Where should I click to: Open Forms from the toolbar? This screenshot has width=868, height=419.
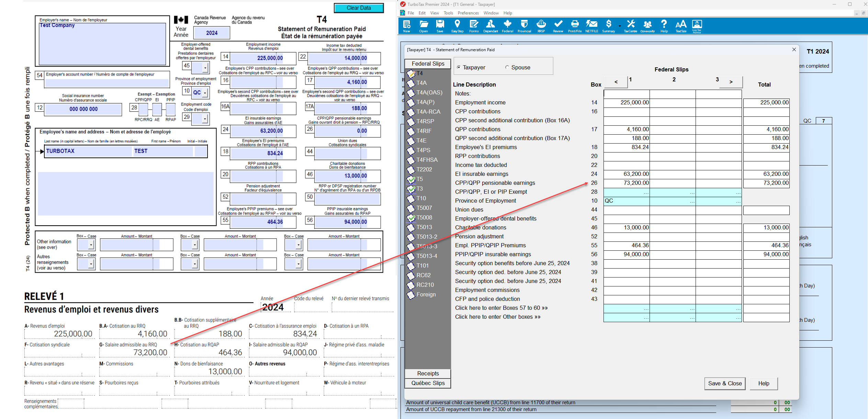tap(474, 26)
